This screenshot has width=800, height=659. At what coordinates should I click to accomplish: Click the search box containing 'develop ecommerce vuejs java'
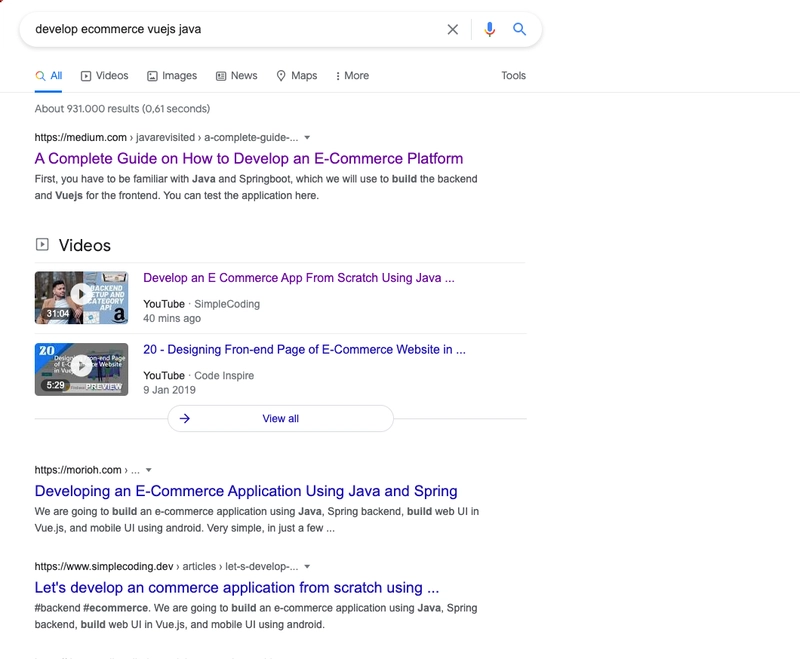281,30
